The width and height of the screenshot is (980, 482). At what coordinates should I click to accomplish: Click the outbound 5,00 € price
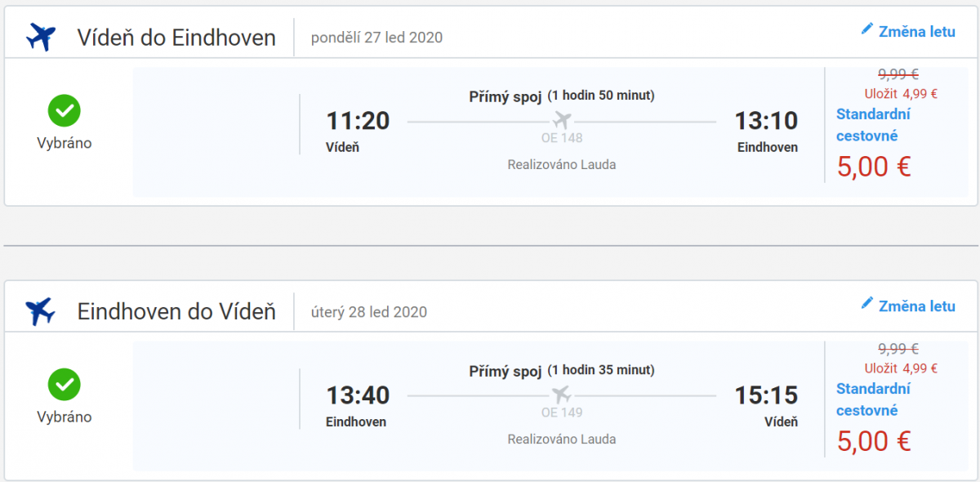click(x=874, y=167)
